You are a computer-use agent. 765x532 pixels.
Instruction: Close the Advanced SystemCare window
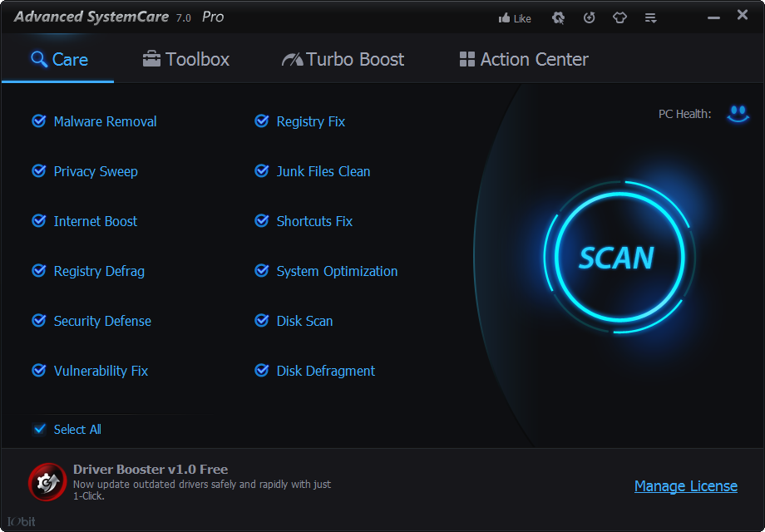pyautogui.click(x=743, y=15)
